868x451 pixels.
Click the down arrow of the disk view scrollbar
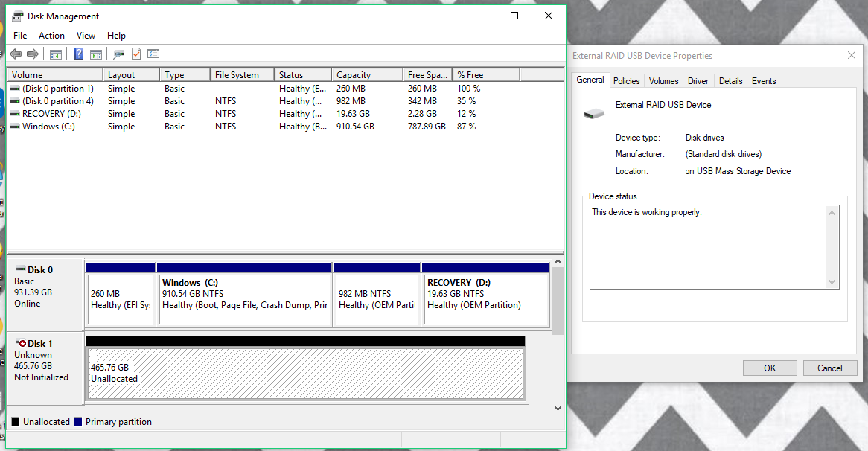click(558, 408)
